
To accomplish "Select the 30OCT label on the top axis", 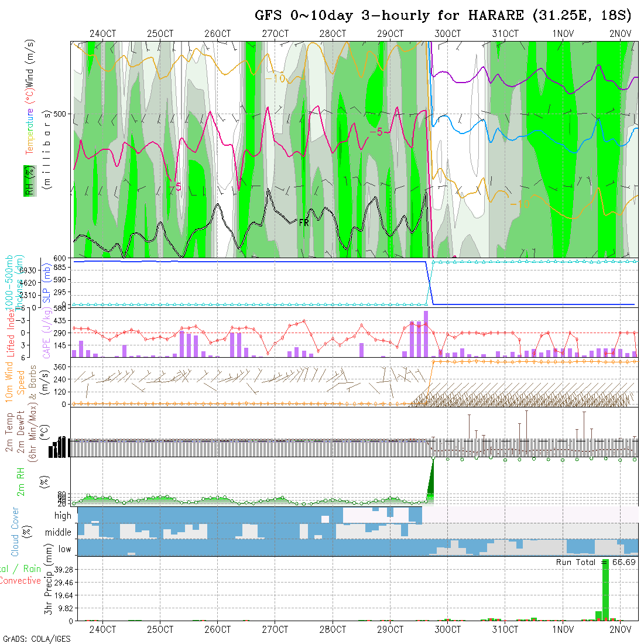I will [447, 34].
